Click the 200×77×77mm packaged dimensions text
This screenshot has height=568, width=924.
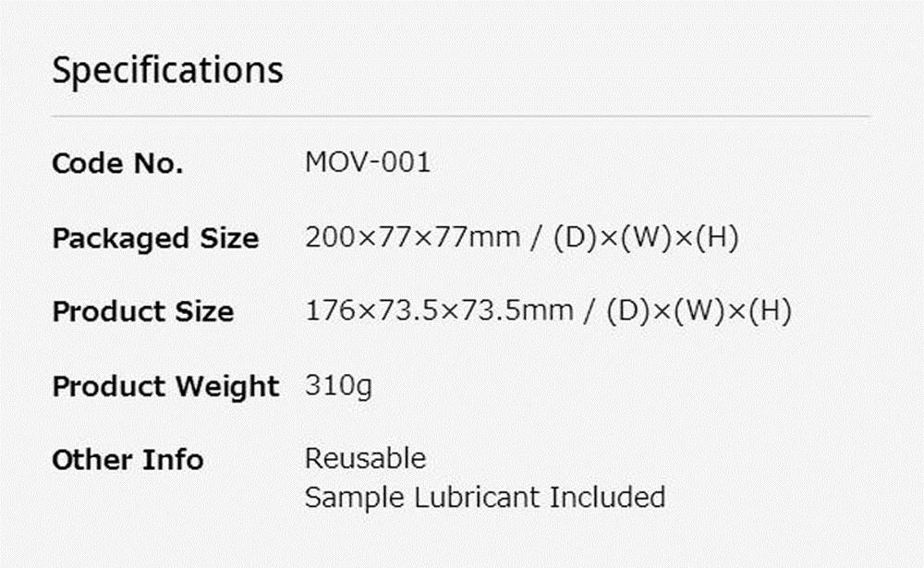point(412,237)
